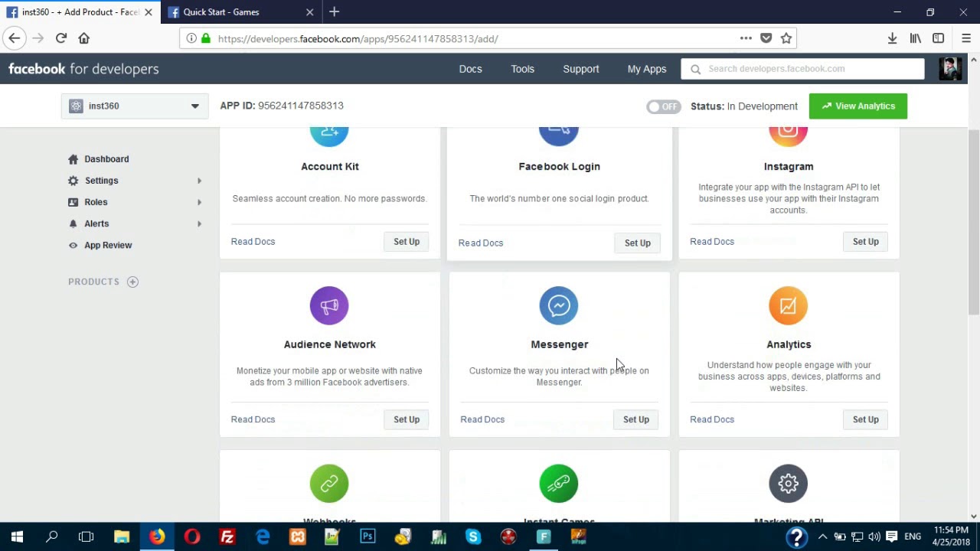Set up Audience Network
This screenshot has width=980, height=551.
point(407,419)
